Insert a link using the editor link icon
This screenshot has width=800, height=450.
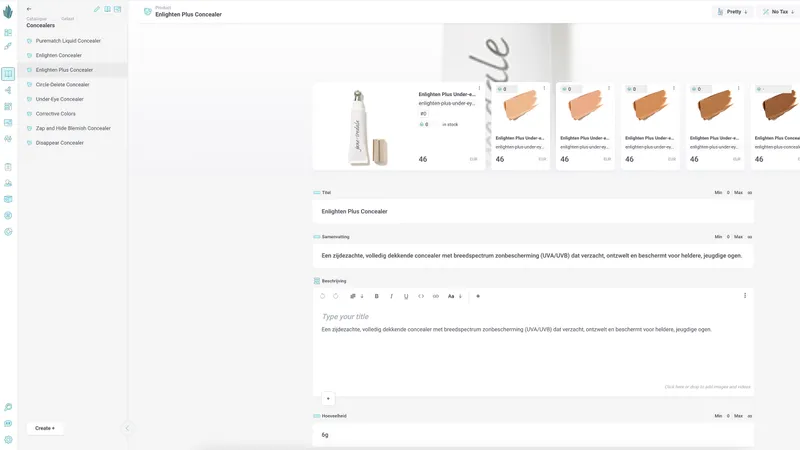pos(435,296)
